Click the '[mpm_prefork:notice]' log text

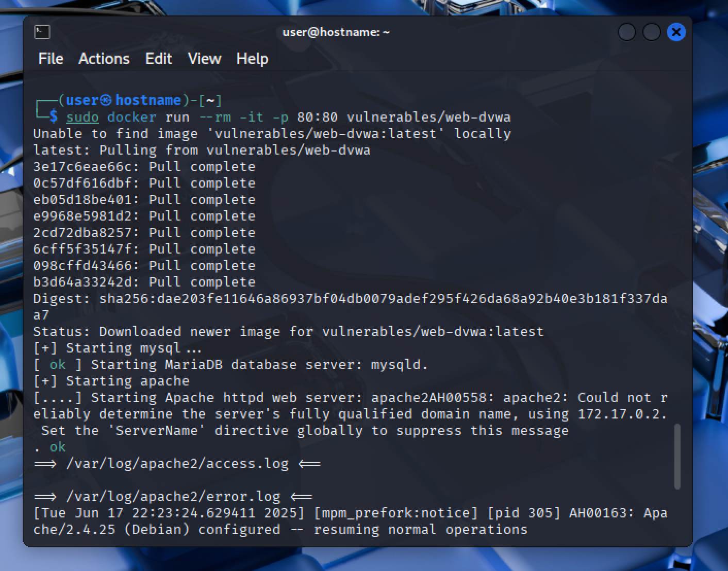(x=396, y=513)
